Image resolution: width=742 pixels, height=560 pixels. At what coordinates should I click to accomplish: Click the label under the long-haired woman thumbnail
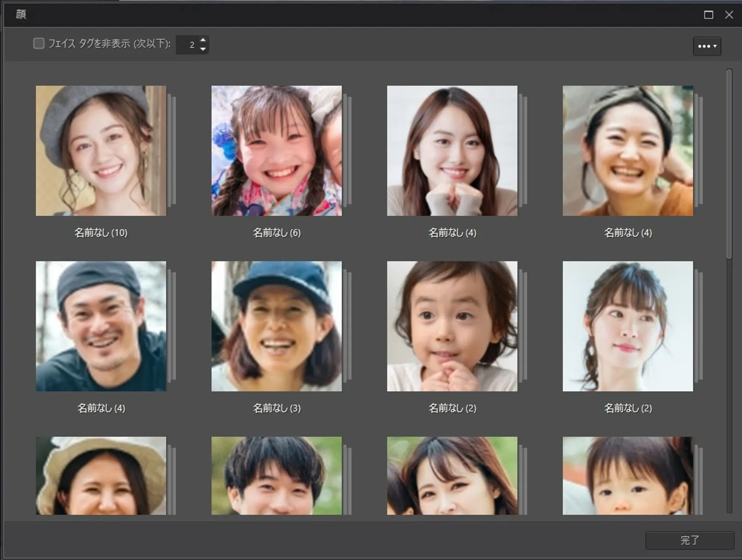coord(452,233)
